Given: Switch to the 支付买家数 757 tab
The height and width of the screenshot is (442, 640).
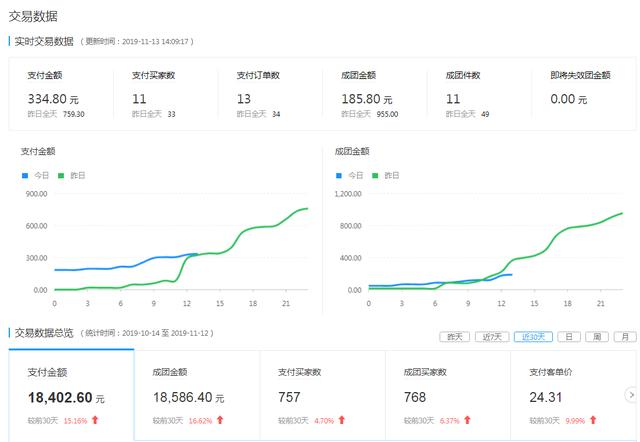Looking at the screenshot, I should (322, 395).
